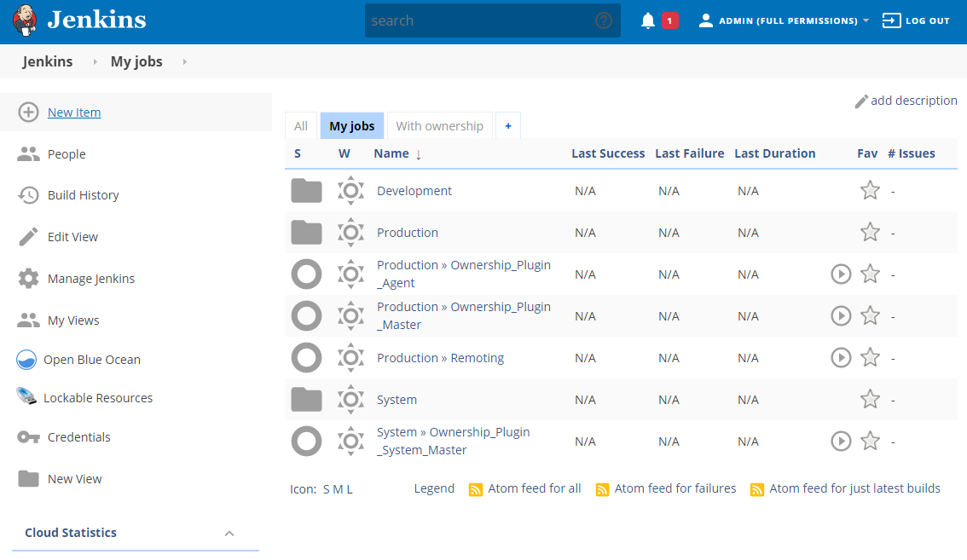This screenshot has width=967, height=560.
Task: Click the Jenkins breadcrumb link
Action: [48, 61]
